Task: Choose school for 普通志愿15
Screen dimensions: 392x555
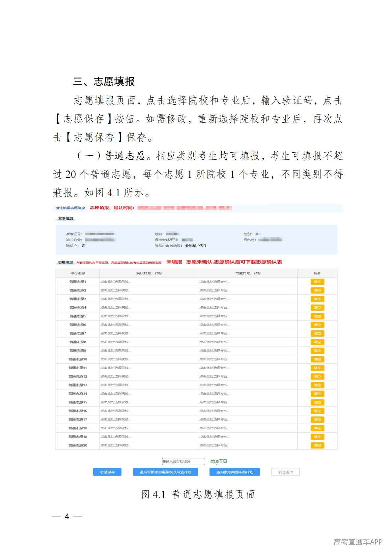Action: tap(149, 402)
